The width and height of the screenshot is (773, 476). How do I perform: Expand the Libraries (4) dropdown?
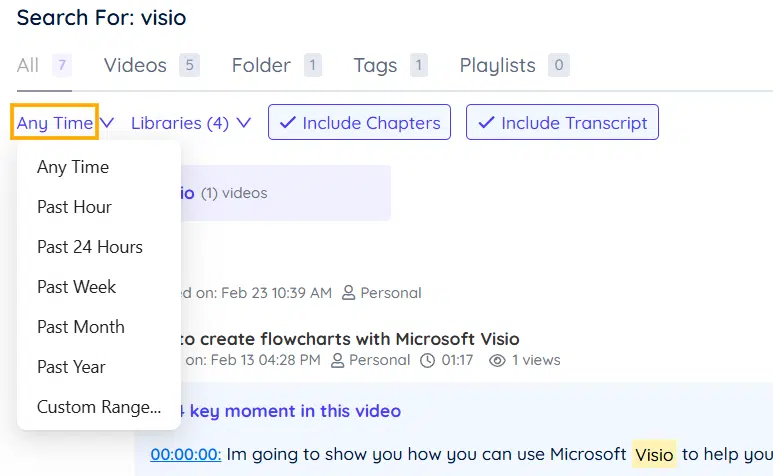tap(190, 123)
